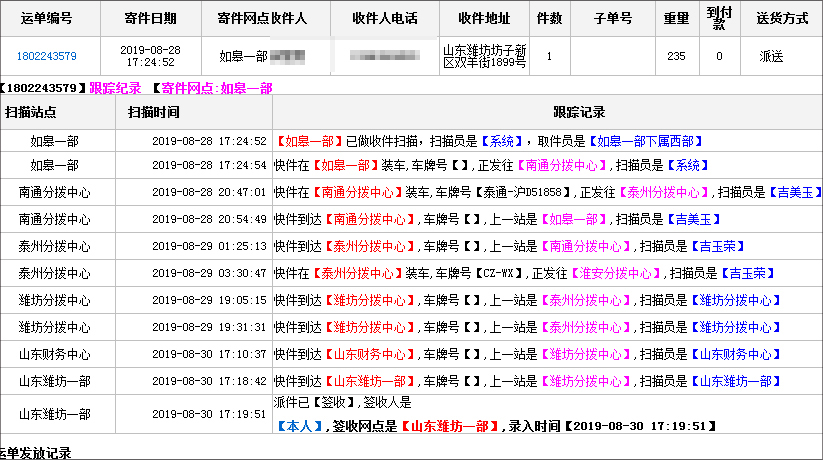Click 系统 scanner in 17:24:52 row
This screenshot has height=460, width=823.
coord(501,141)
